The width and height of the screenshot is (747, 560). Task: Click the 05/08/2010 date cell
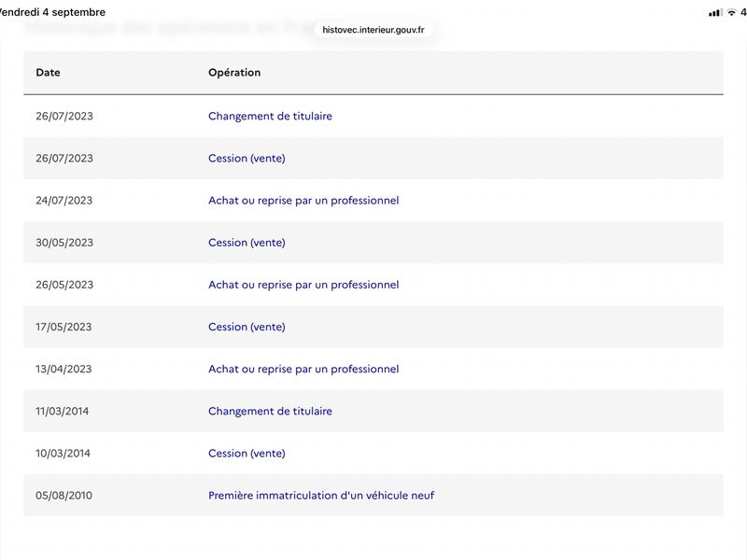[x=63, y=496]
